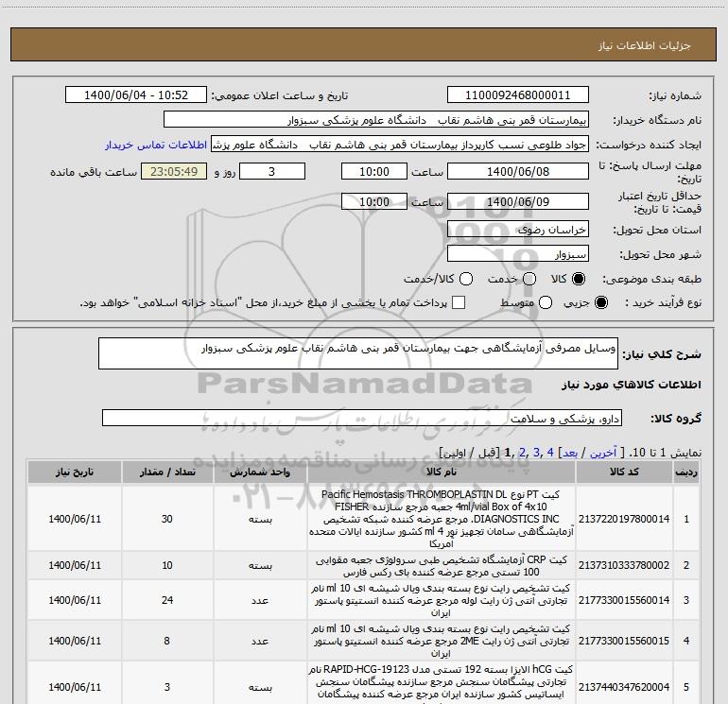The height and width of the screenshot is (704, 728).
Task: Click the Pacific Hemostasis THROMBOPLASTIN item name
Action: [x=442, y=519]
